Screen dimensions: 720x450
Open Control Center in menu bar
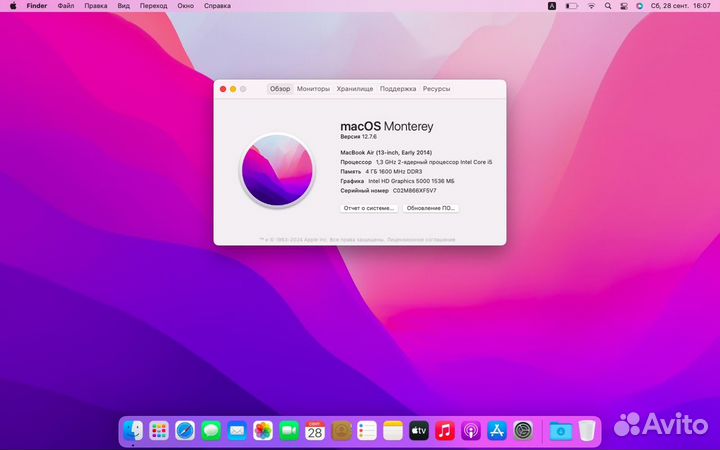click(624, 6)
